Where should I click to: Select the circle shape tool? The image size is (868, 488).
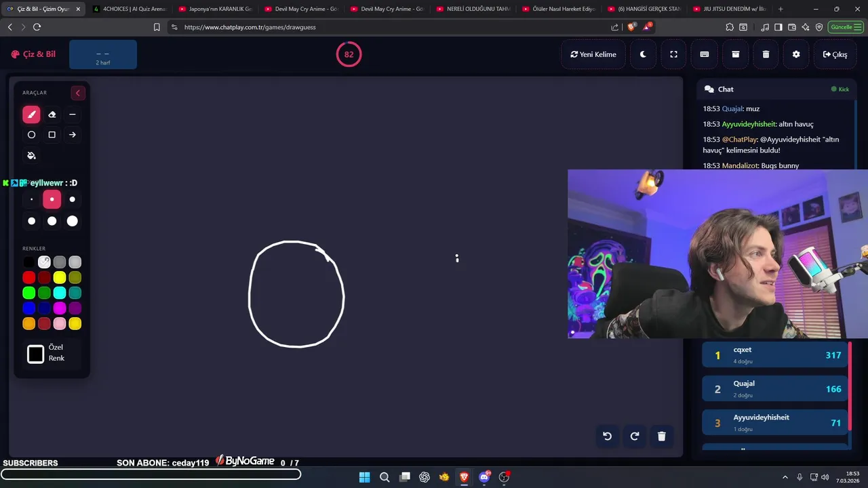tap(31, 135)
